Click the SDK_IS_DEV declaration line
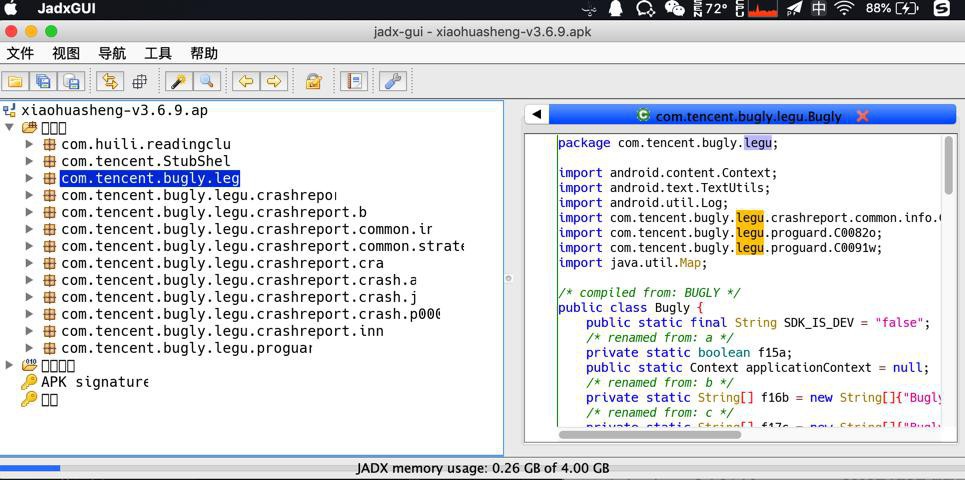 click(758, 322)
